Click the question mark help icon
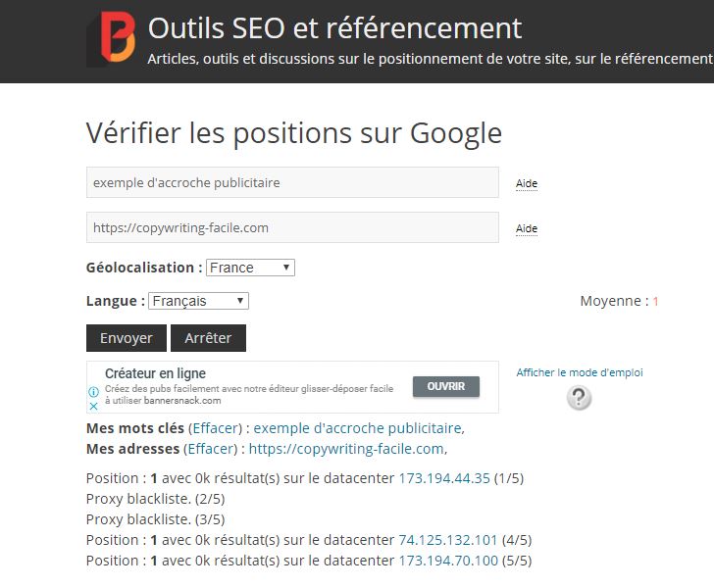714x588 pixels. [x=580, y=397]
